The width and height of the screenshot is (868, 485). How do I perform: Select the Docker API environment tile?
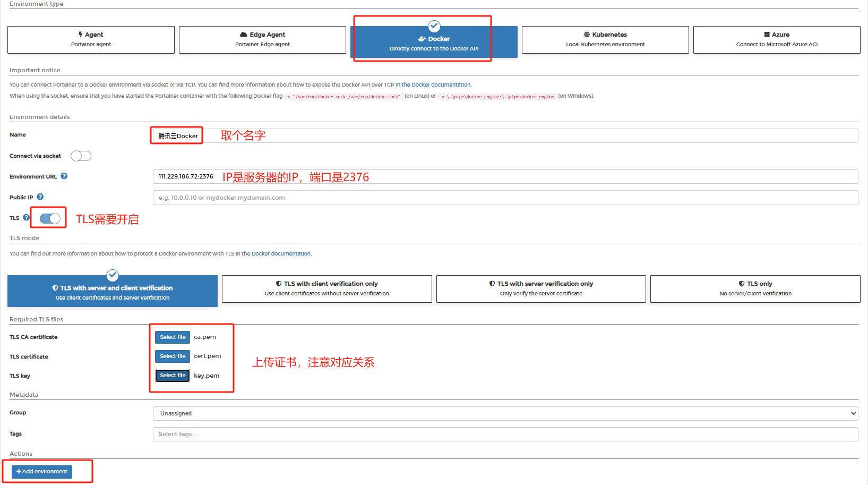(x=434, y=42)
